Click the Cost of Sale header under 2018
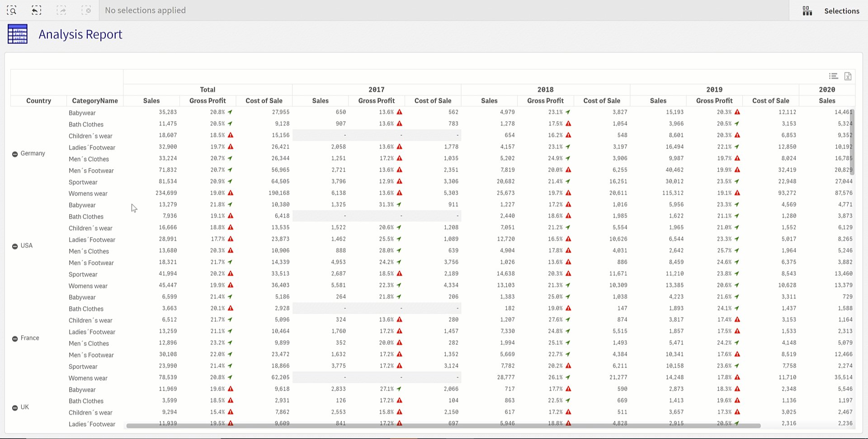868x439 pixels. point(602,100)
